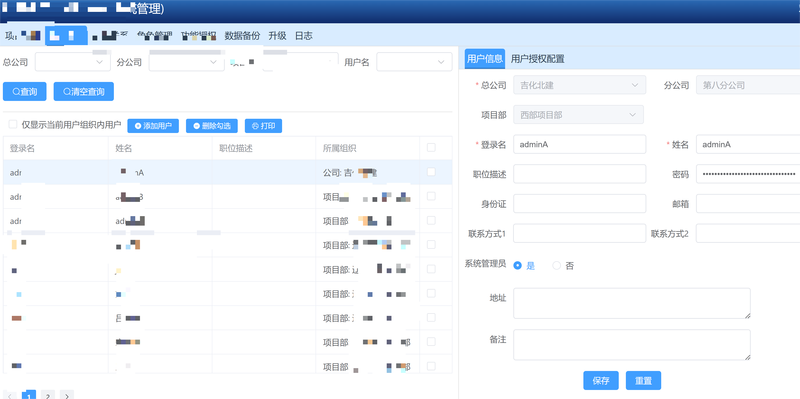Viewport: 800px width, 399px height.
Task: Click the 地址 text area
Action: (632, 304)
